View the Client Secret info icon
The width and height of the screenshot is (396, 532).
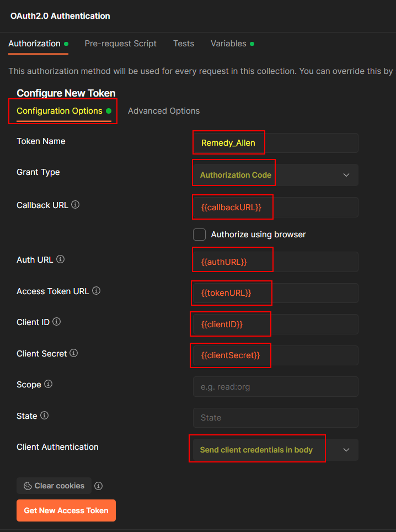(x=73, y=353)
